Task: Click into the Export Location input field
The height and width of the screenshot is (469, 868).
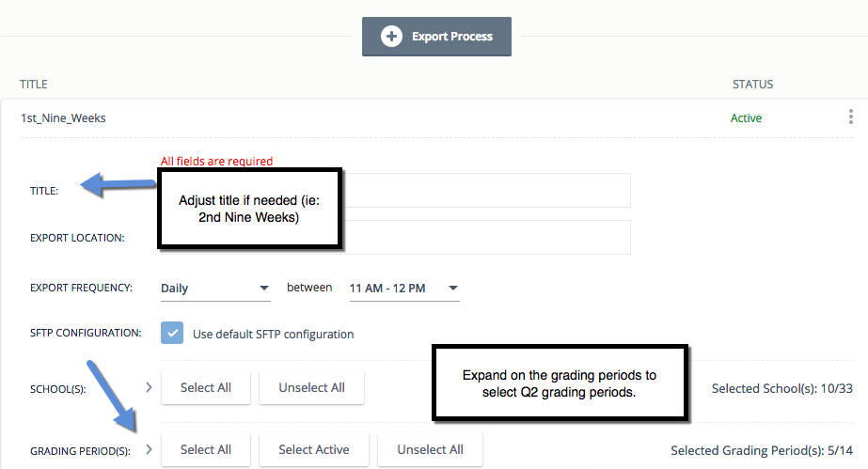Action: (x=489, y=237)
